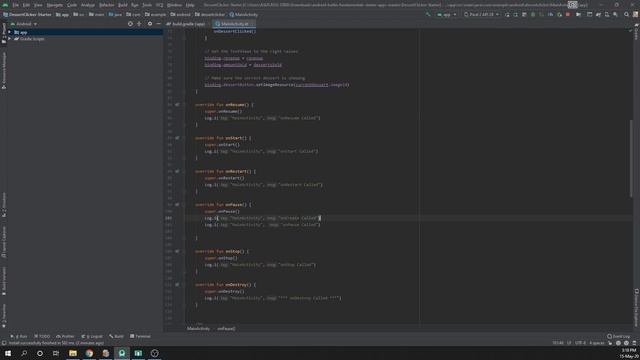This screenshot has height=360, width=640.
Task: Click the Make Project hammer icon
Action: point(428,14)
